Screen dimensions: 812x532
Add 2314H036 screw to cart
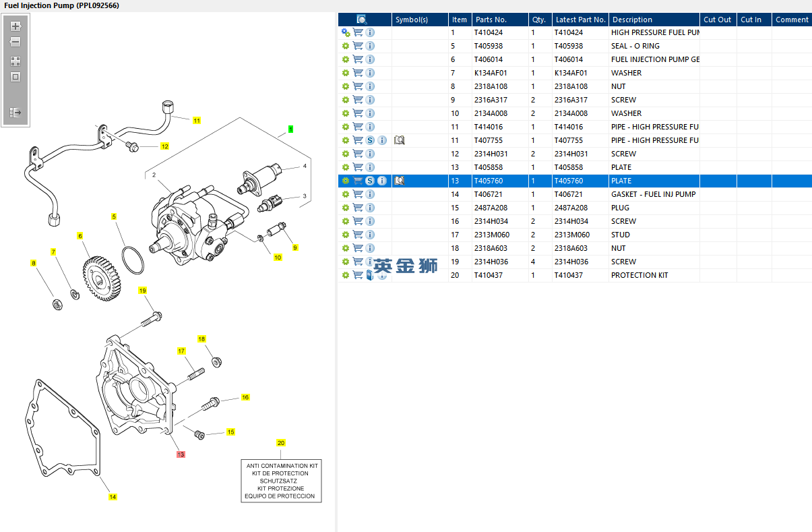pos(358,262)
